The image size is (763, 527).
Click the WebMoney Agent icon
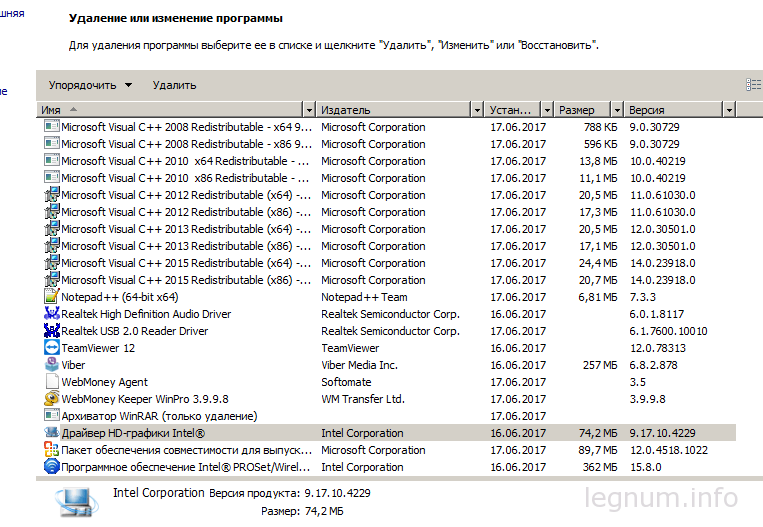pos(52,382)
